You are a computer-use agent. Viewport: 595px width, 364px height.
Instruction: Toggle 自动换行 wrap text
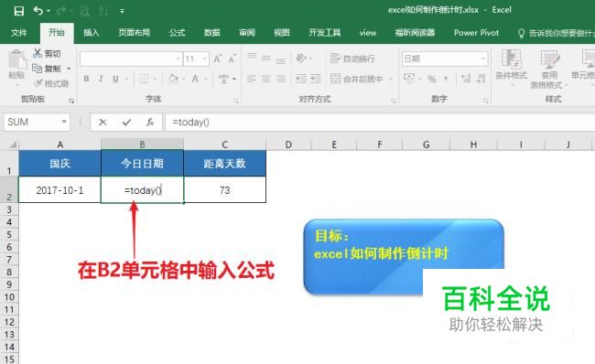(352, 59)
